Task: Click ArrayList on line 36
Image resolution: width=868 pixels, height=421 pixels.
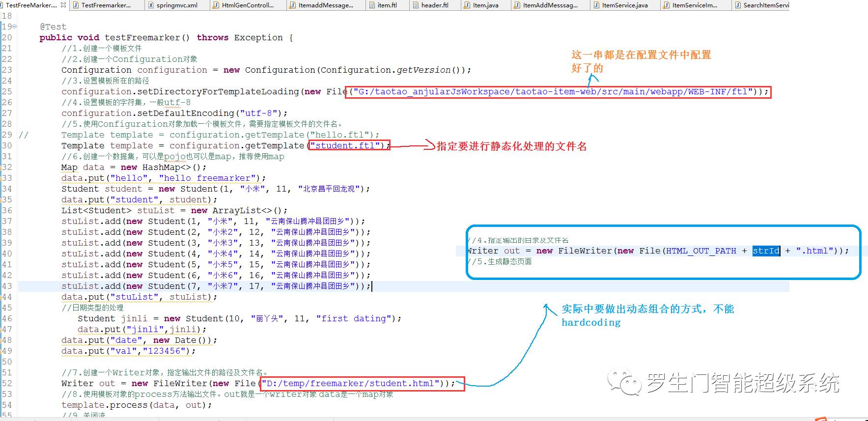Action: point(237,210)
